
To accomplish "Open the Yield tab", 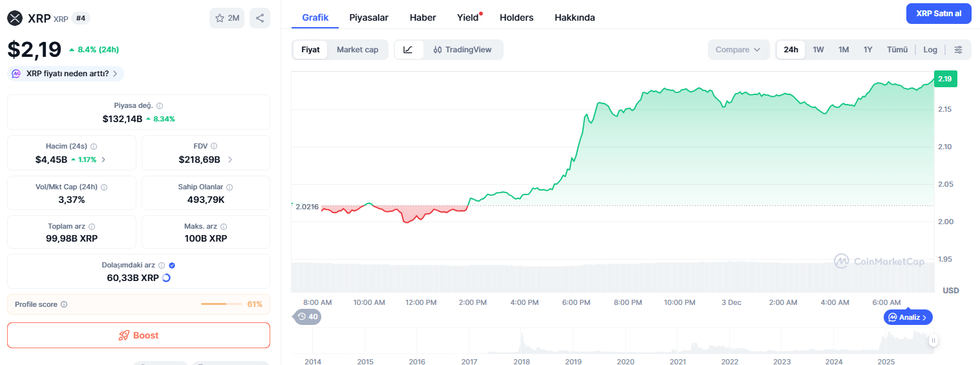I will pos(468,17).
